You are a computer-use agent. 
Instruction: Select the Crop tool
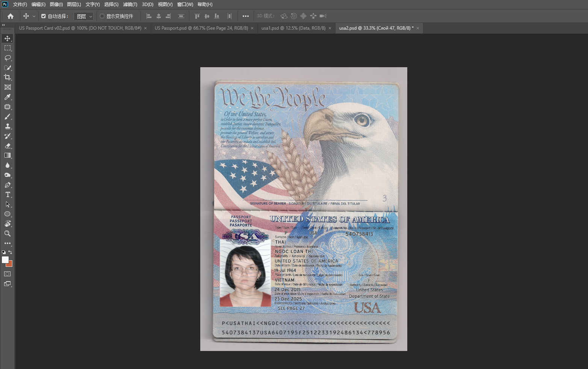click(x=8, y=77)
